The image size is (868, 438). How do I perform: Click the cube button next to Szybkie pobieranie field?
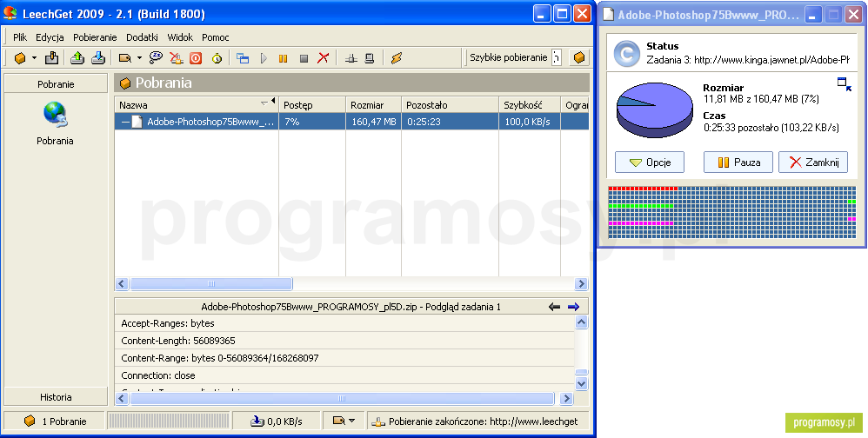pyautogui.click(x=579, y=57)
